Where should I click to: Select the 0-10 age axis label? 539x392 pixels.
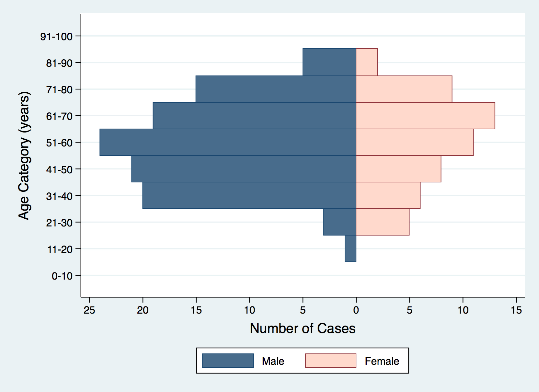point(62,276)
